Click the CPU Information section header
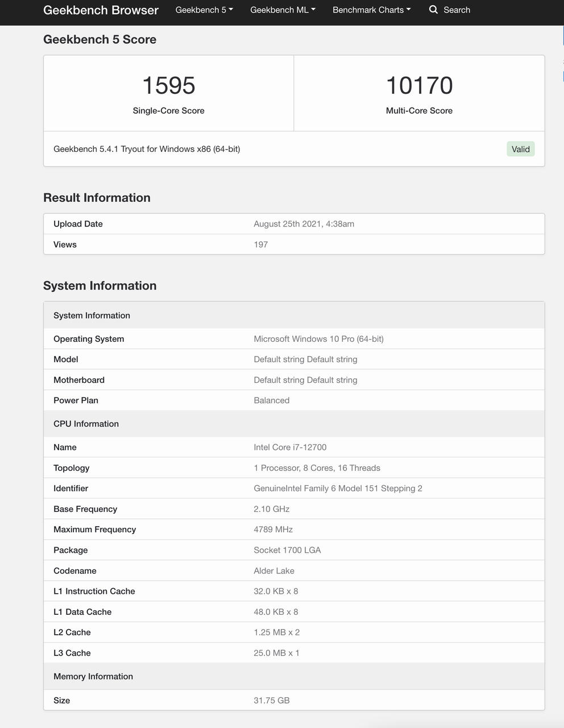 [x=294, y=424]
